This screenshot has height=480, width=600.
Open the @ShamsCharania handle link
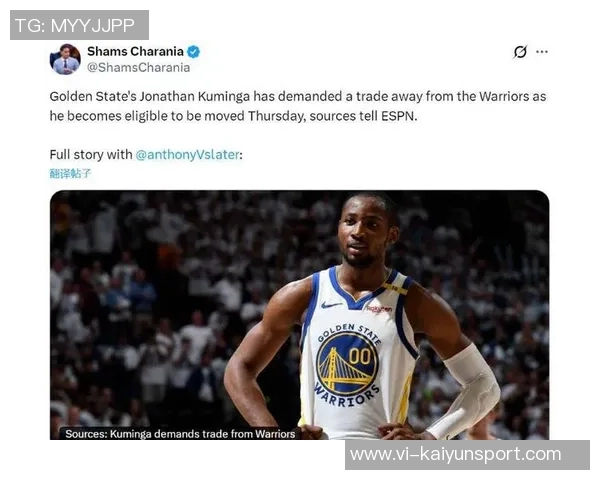139,67
